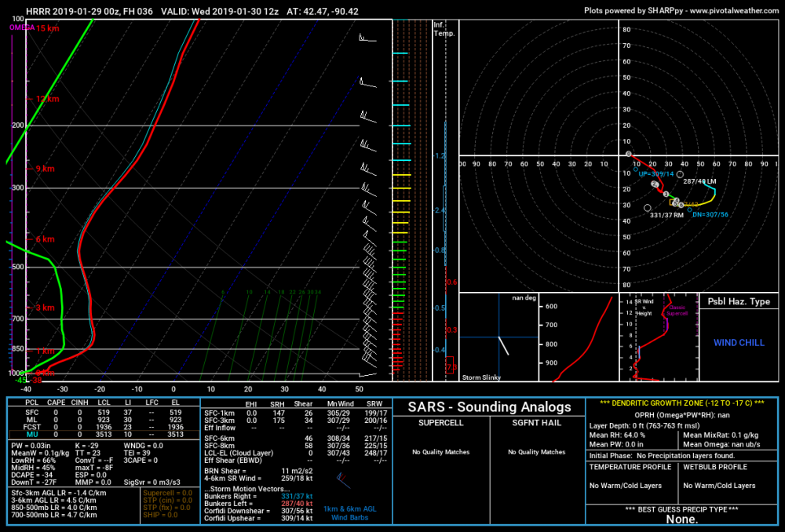Click the '1km & 6km AGL Wind Barbs' caption
The image size is (785, 532).
349,513
